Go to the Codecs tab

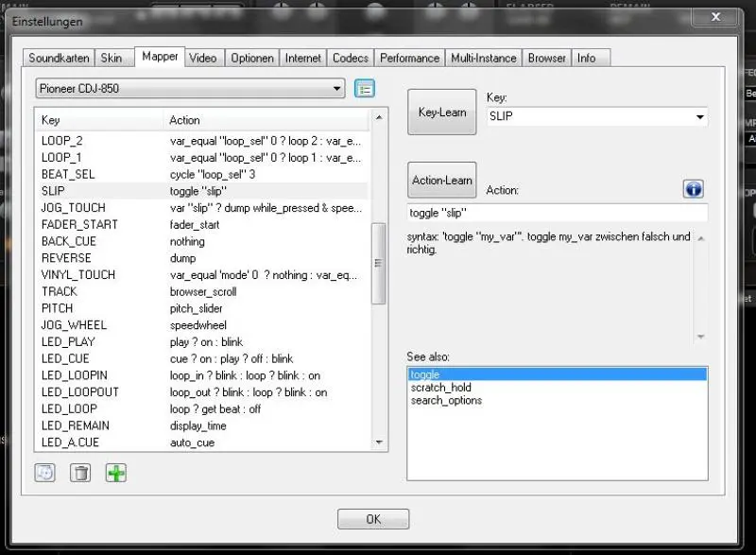coord(351,58)
